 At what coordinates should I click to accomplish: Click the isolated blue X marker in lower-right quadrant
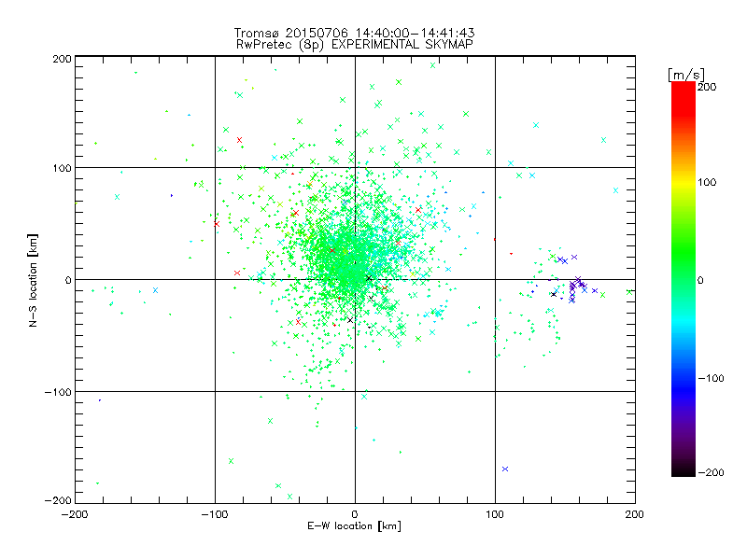point(505,469)
